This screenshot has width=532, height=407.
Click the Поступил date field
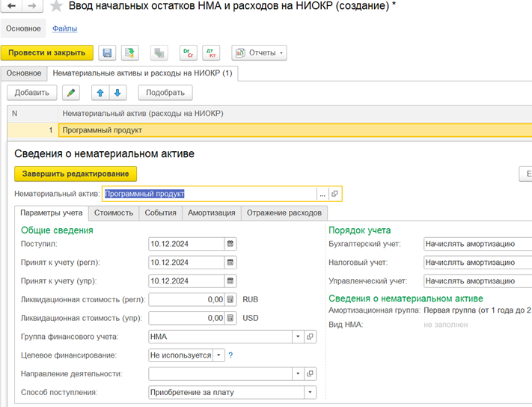coord(186,244)
